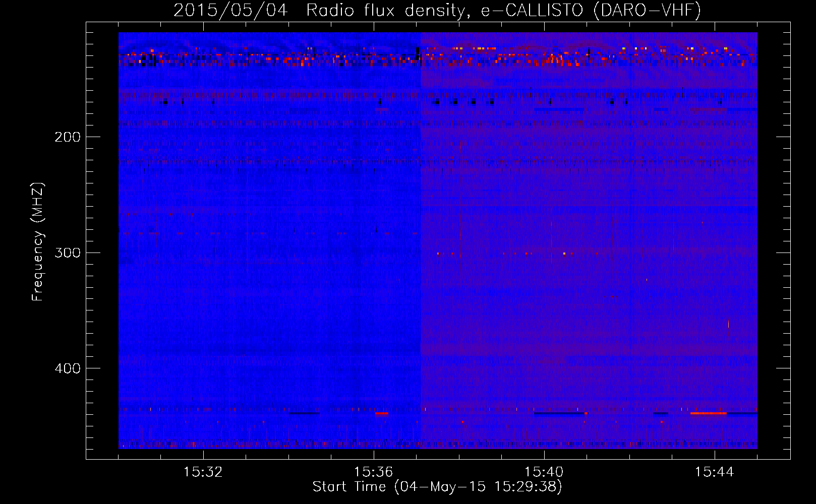Click the plot title 'Radio flux density, e-CALLISTO (DARO-VHF)'
Image resolution: width=816 pixels, height=504 pixels.
[x=503, y=10]
